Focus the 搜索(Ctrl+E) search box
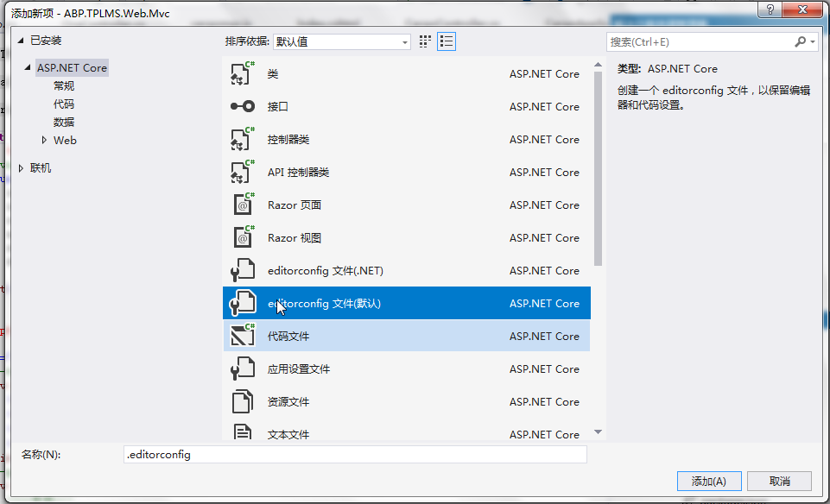 point(700,41)
